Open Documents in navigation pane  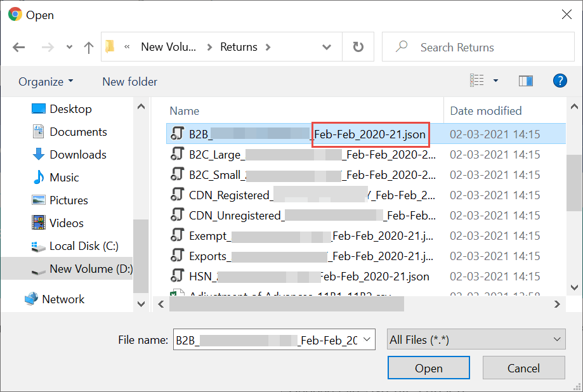click(70, 132)
